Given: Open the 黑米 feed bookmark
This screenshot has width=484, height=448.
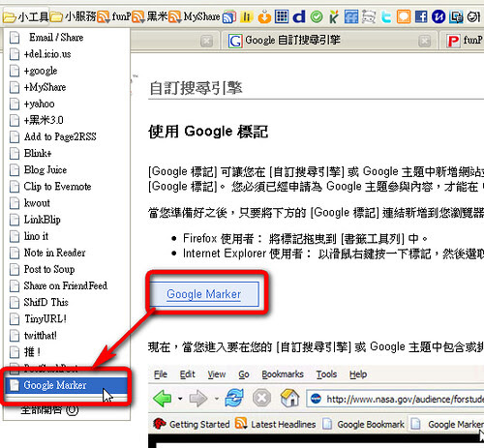Looking at the screenshot, I should pos(150,16).
